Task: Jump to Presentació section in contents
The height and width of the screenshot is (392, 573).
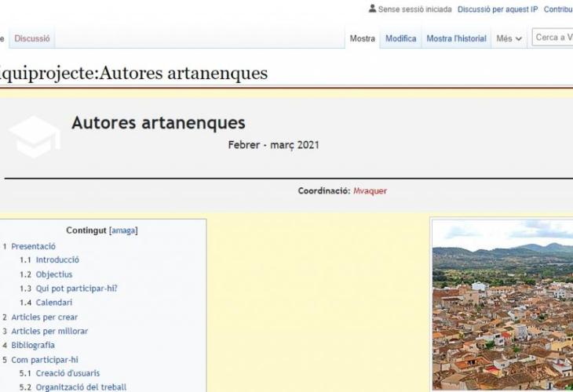Action: [33, 246]
